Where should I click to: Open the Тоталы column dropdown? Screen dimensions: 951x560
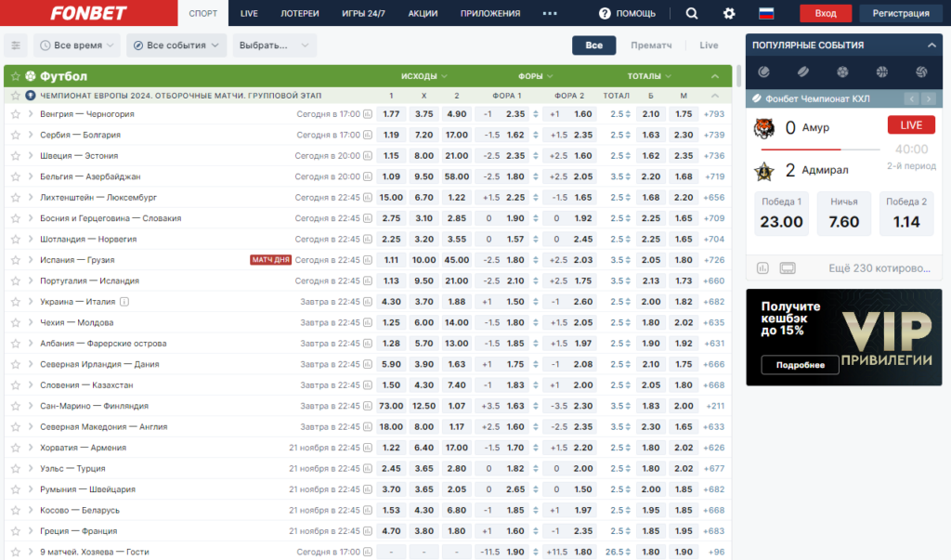(x=649, y=76)
